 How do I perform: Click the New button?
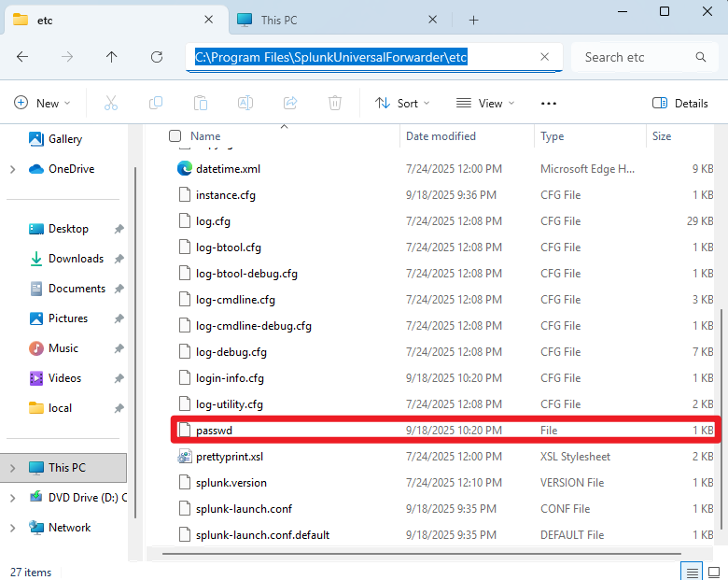pyautogui.click(x=38, y=104)
